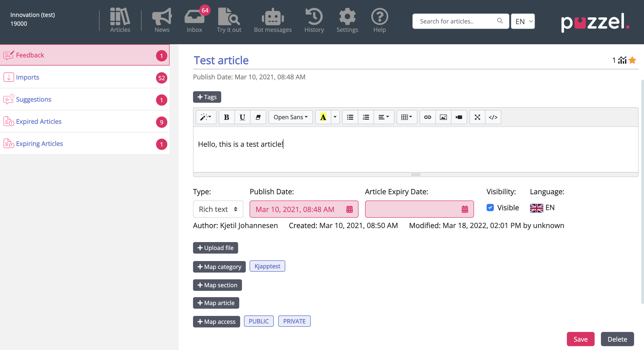The width and height of the screenshot is (644, 350).
Task: Toggle the favorite star for Test article
Action: point(632,60)
